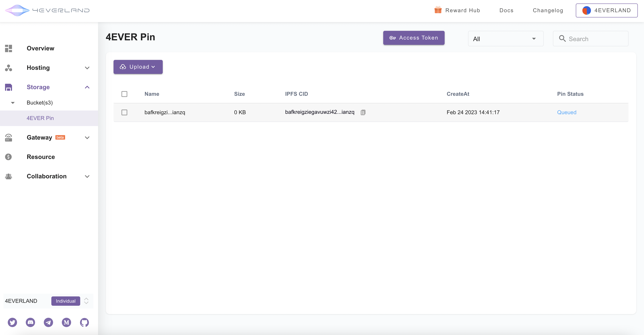The height and width of the screenshot is (335, 644).
Task: Open the Discord social icon
Action: point(30,322)
